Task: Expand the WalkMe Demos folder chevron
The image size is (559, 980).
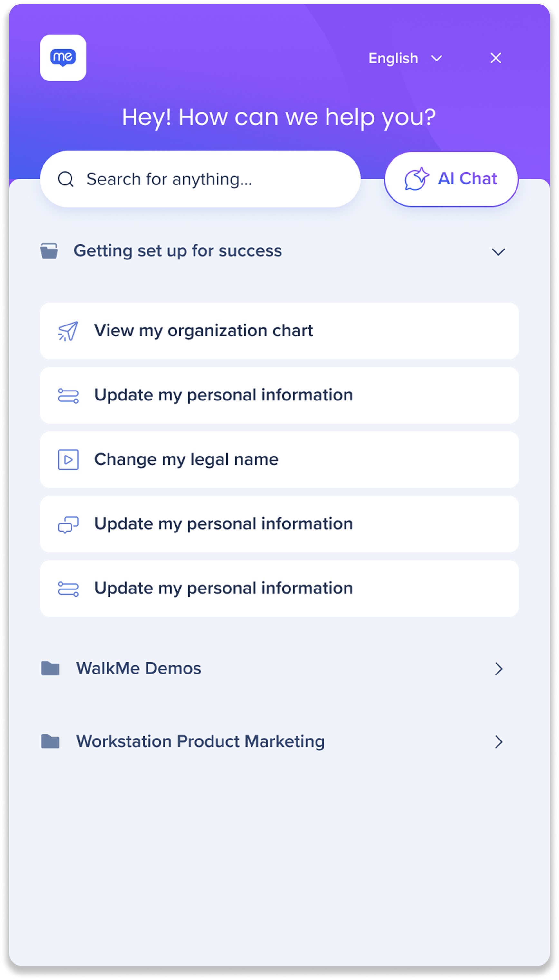Action: point(499,669)
